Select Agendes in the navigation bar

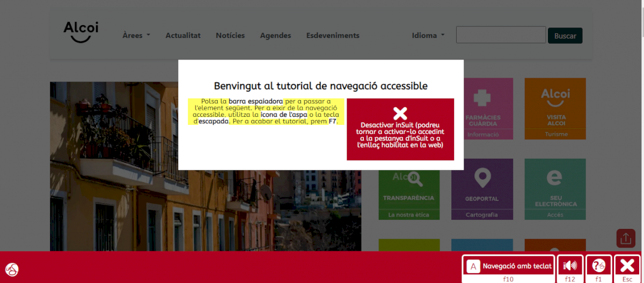click(x=275, y=35)
